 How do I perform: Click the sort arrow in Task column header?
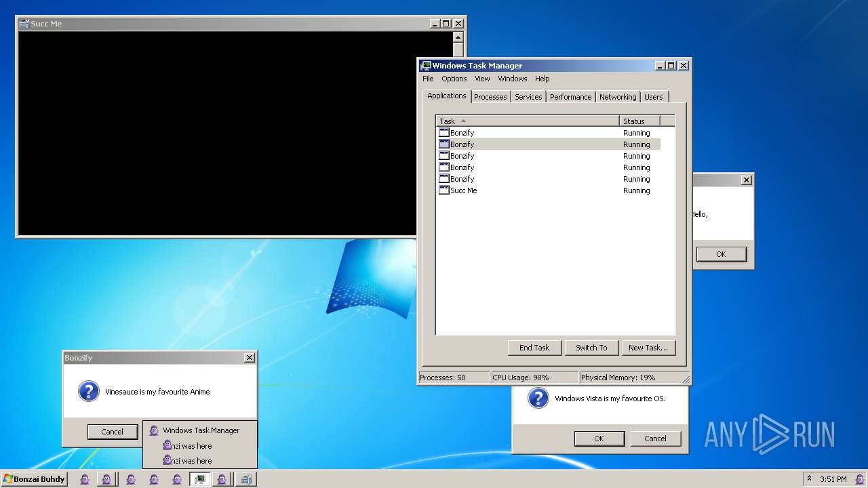tap(464, 121)
